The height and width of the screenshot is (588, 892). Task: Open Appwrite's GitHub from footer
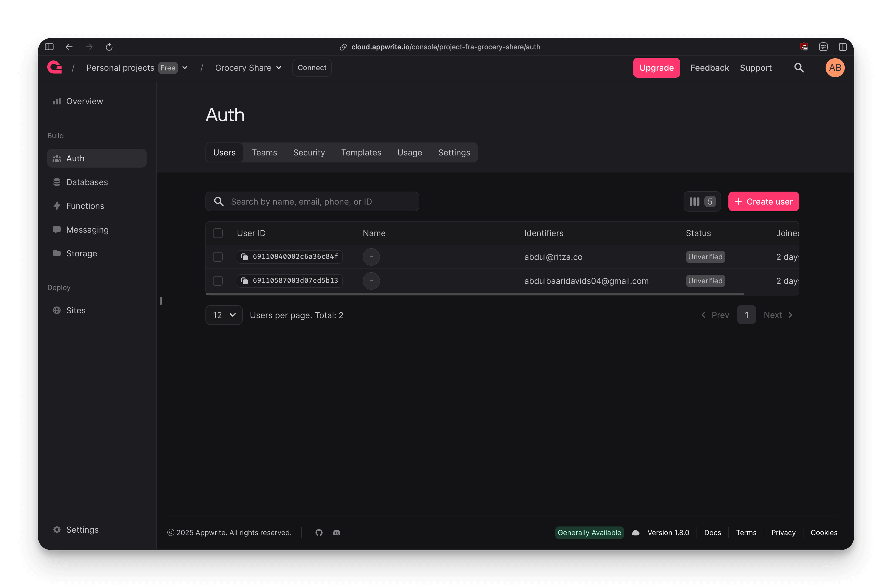[319, 532]
